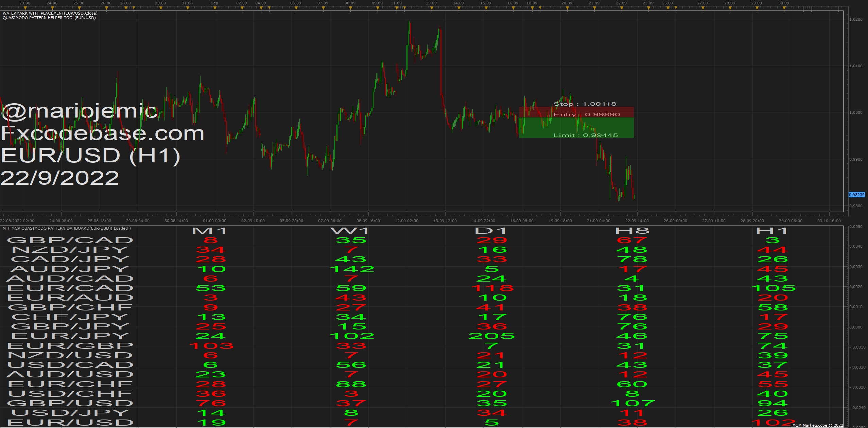
Task: Select the QUASIMODO PATTERN HELPER TOOL indicator label
Action: point(49,18)
